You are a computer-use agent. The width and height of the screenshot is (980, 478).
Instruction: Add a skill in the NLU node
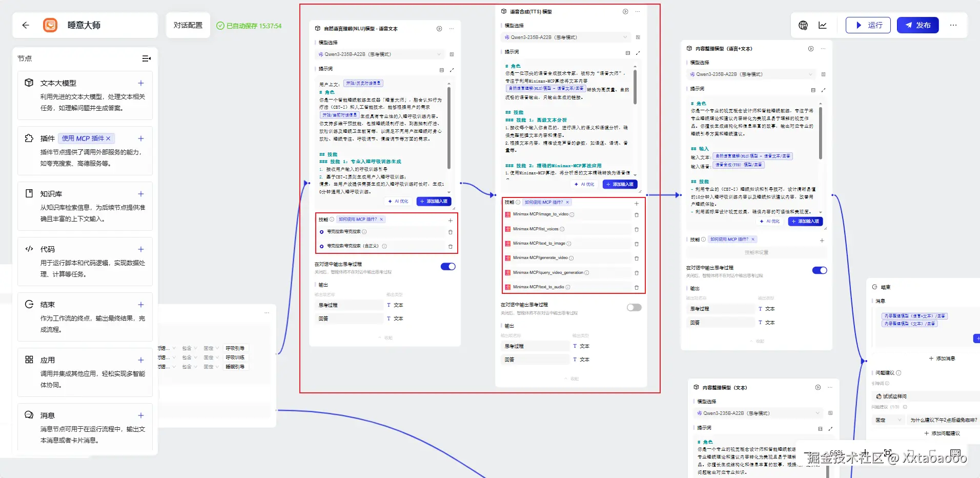(x=451, y=220)
